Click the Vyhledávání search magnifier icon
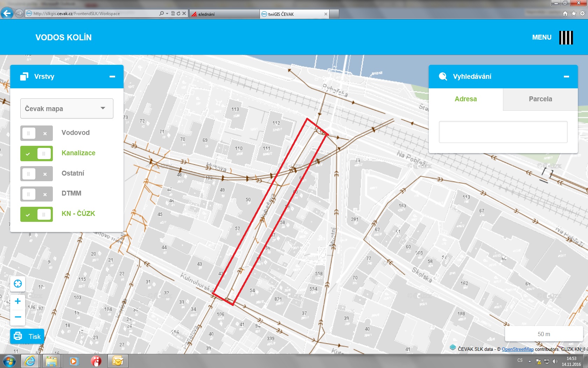 pyautogui.click(x=443, y=76)
